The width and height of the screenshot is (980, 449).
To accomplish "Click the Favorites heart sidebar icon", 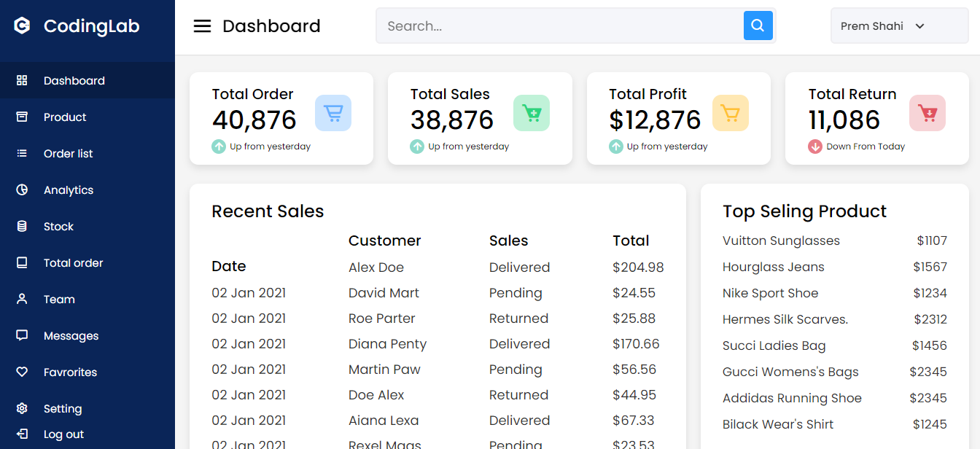I will pos(22,372).
